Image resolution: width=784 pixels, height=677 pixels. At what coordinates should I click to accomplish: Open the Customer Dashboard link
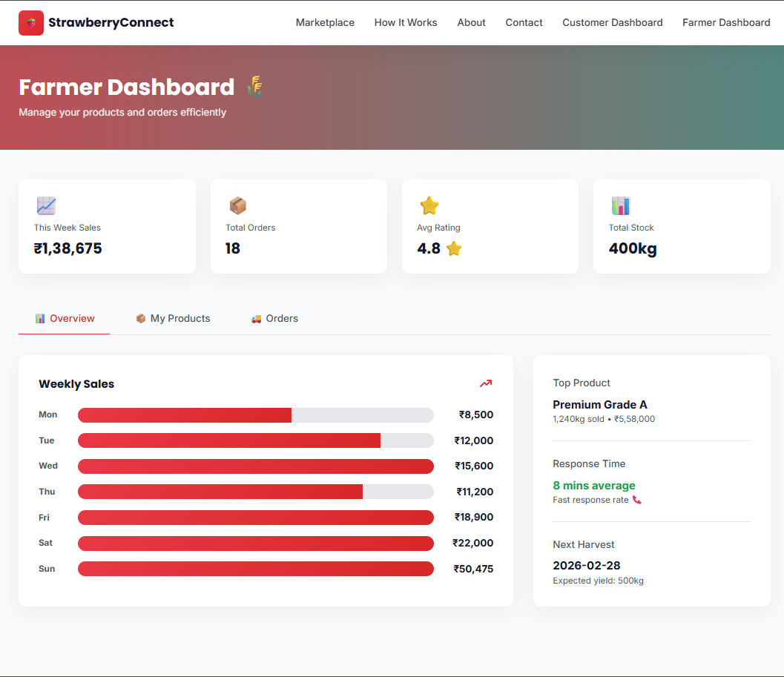[613, 22]
